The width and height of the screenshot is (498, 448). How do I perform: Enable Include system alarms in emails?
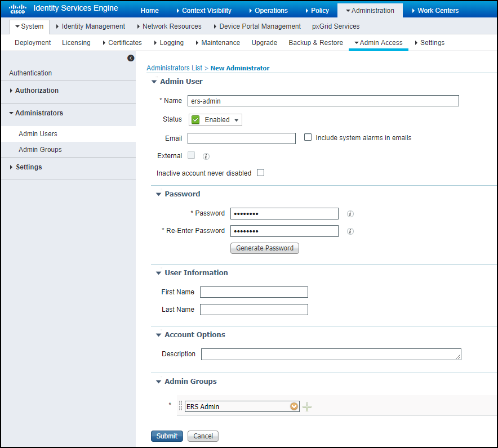pyautogui.click(x=308, y=137)
